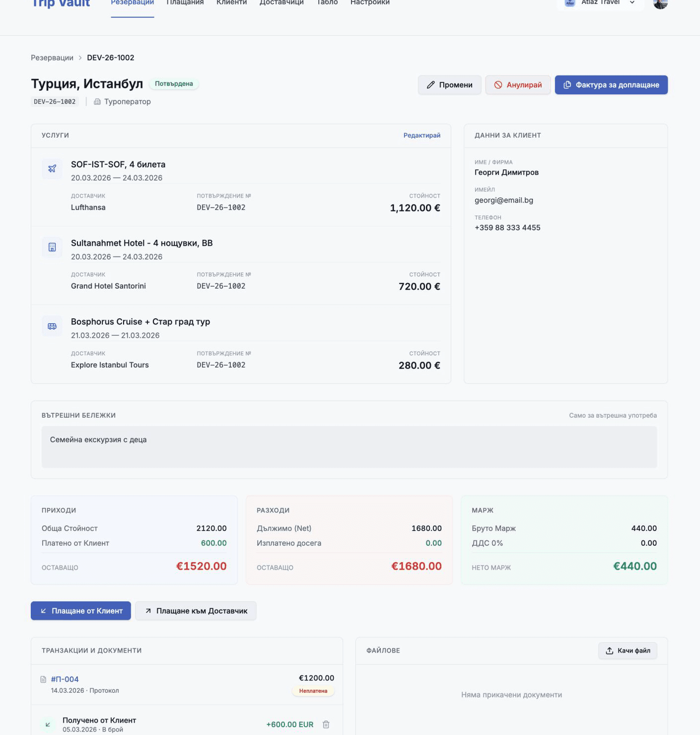Click the Плащане към Доставчик button
Viewport: 700px width, 735px height.
point(196,611)
